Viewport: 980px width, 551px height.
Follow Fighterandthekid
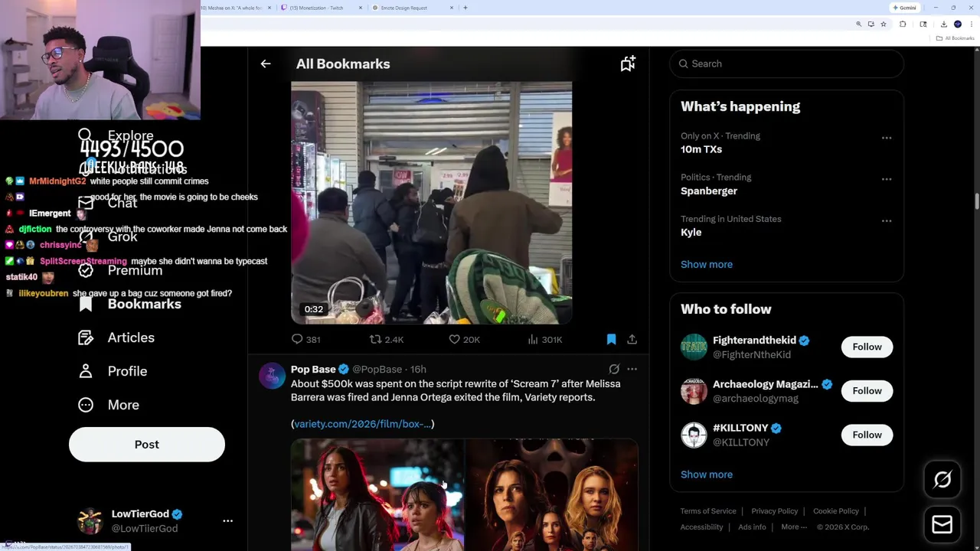tap(867, 347)
